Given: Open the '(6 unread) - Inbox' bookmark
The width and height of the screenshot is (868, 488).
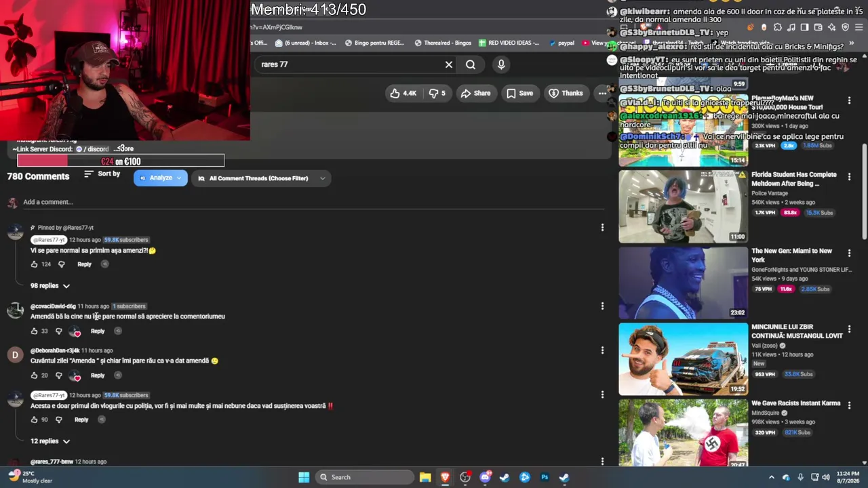Looking at the screenshot, I should click(x=305, y=43).
